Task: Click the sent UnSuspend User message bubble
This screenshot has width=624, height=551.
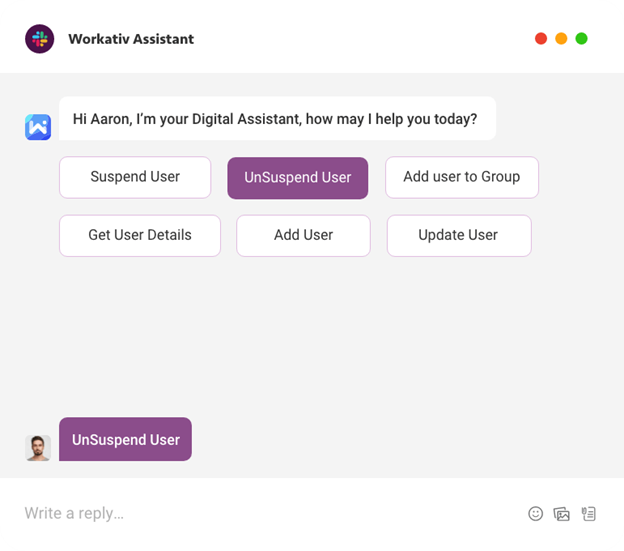Action: point(125,439)
